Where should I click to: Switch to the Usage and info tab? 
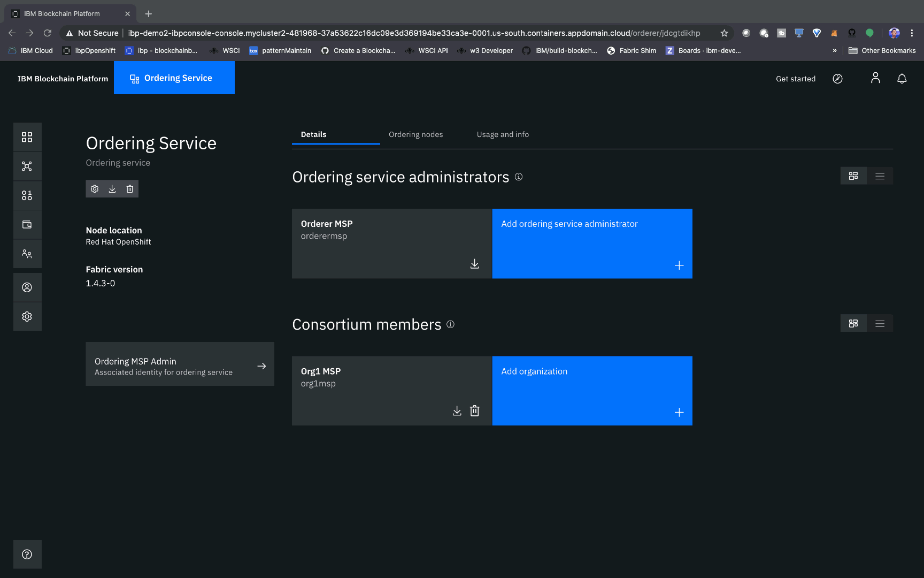coord(503,135)
